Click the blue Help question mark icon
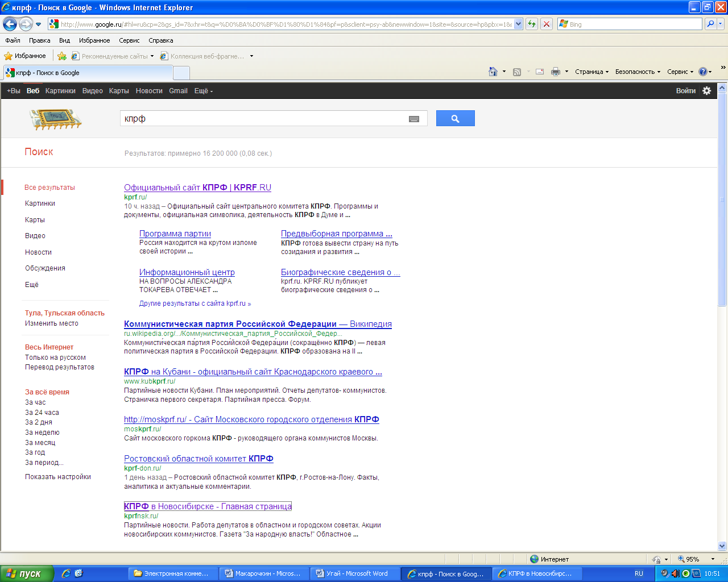Viewport: 728px width, 582px height. [x=703, y=72]
